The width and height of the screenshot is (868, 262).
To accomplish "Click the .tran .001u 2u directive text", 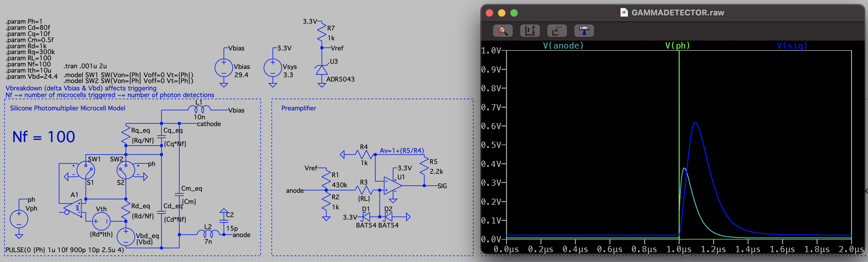I will 85,66.
